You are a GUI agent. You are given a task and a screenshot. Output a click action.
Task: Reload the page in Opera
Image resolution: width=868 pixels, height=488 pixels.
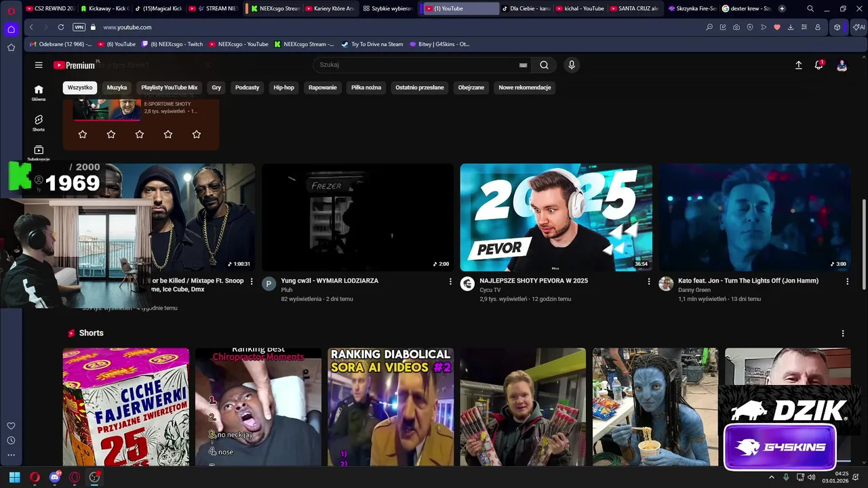pyautogui.click(x=61, y=27)
